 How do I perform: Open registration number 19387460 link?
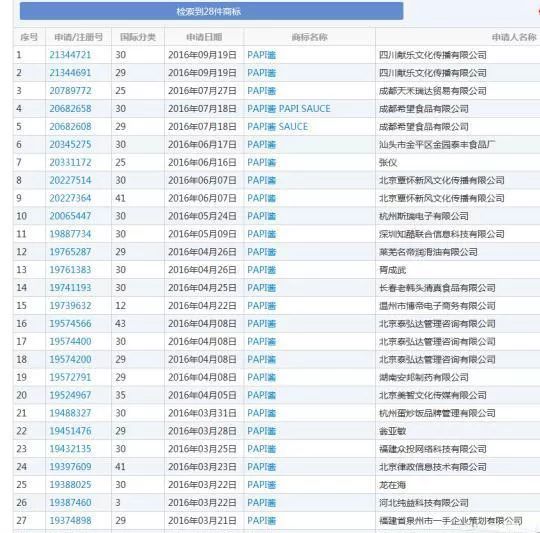(70, 503)
